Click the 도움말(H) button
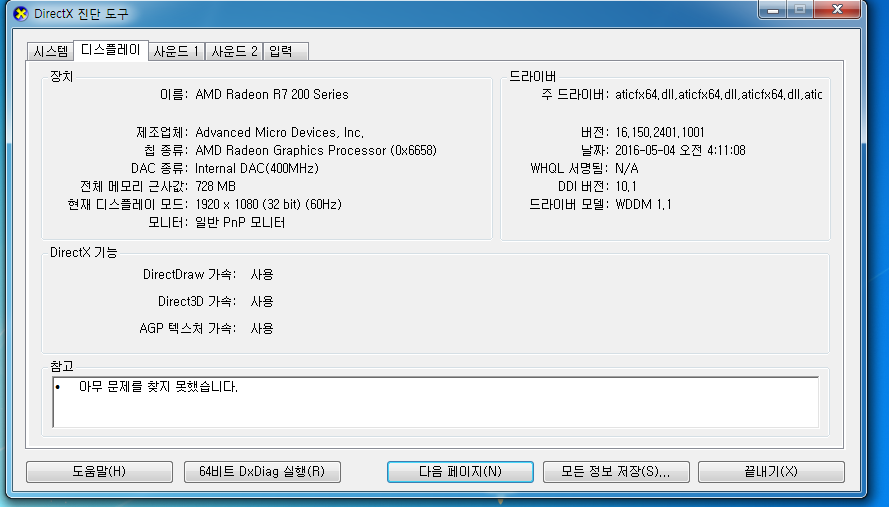Viewport: 889px width, 507px height. tap(99, 471)
